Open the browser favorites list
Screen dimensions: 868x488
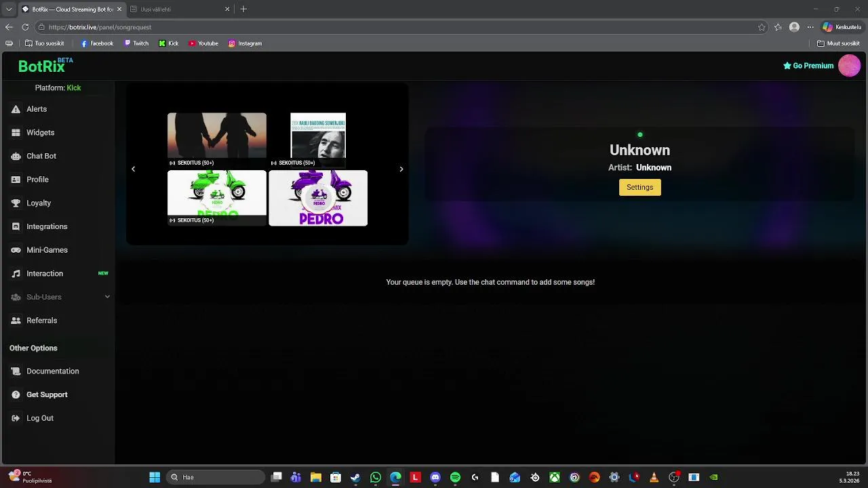[x=778, y=27]
